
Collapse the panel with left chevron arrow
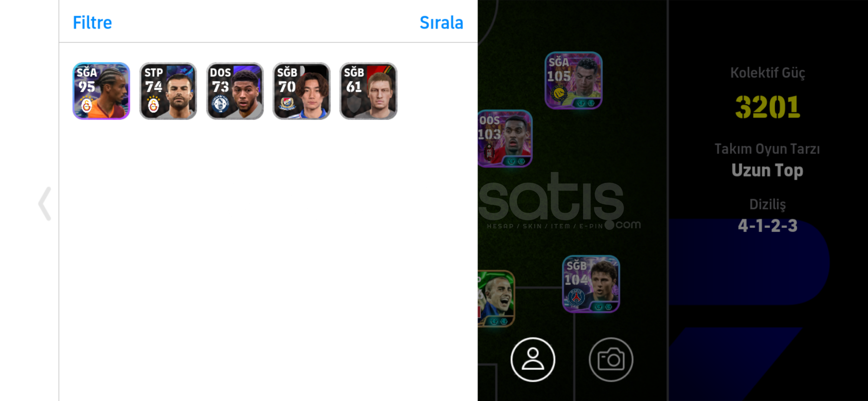45,203
